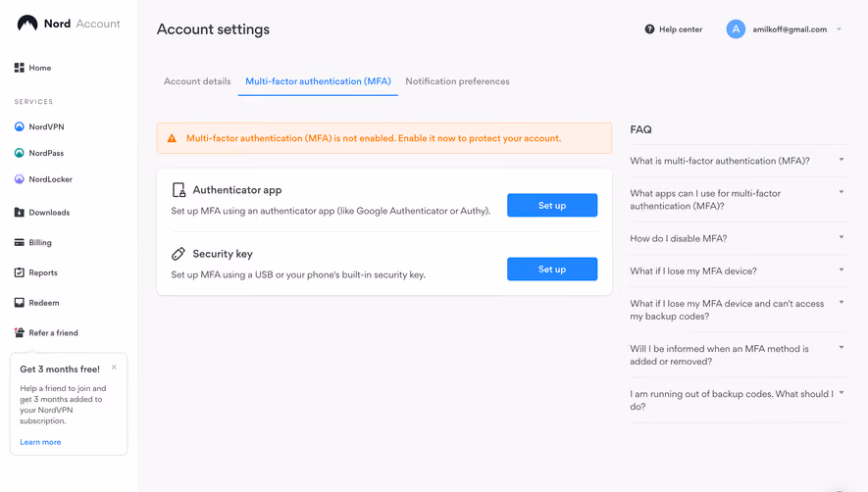The image size is (868, 492).
Task: Click the 'Security key' heading text
Action: [x=223, y=254]
